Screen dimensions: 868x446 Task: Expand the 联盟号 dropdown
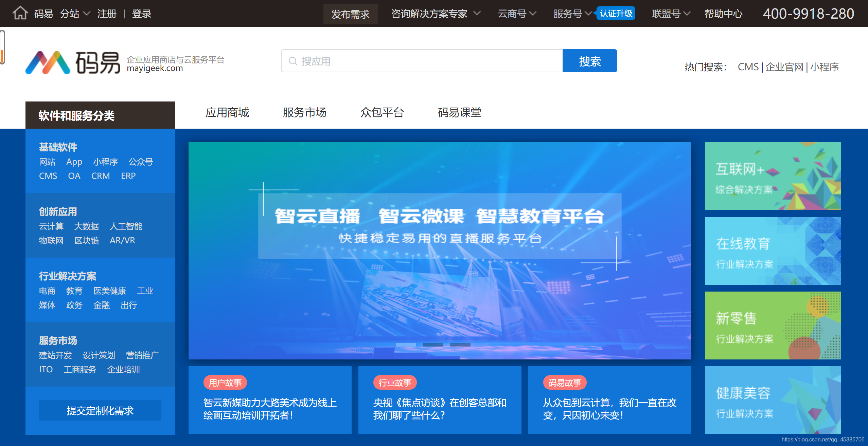tap(671, 14)
